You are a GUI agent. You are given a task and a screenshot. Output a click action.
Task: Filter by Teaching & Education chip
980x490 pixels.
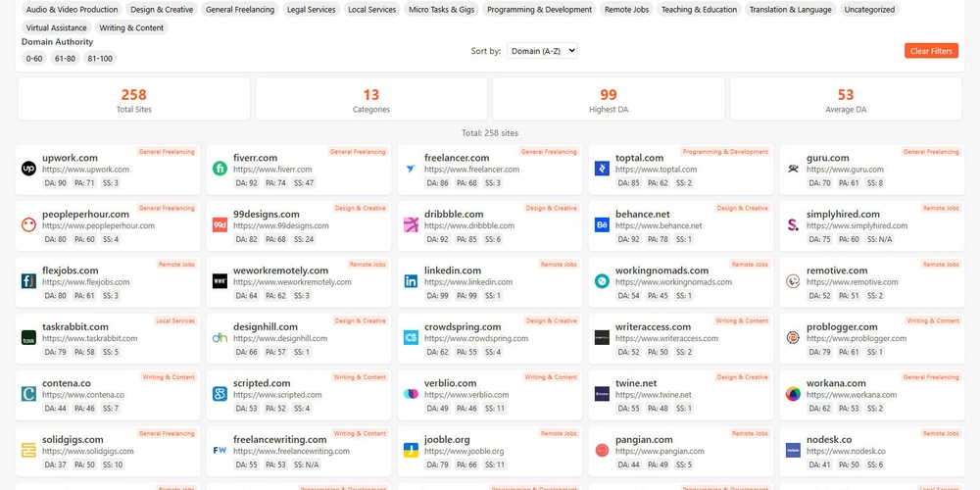700,10
